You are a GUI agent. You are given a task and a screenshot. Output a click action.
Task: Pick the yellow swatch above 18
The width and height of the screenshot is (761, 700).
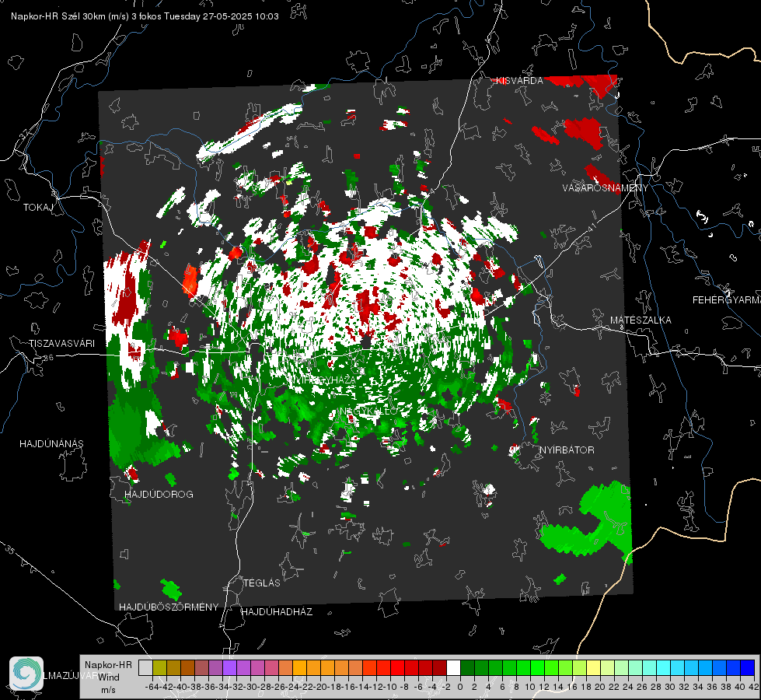point(594,668)
